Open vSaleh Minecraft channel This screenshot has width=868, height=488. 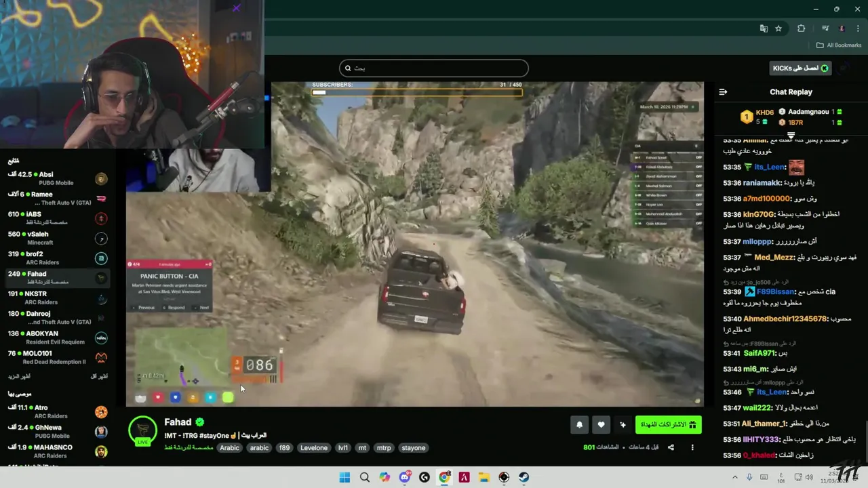[x=57, y=238]
